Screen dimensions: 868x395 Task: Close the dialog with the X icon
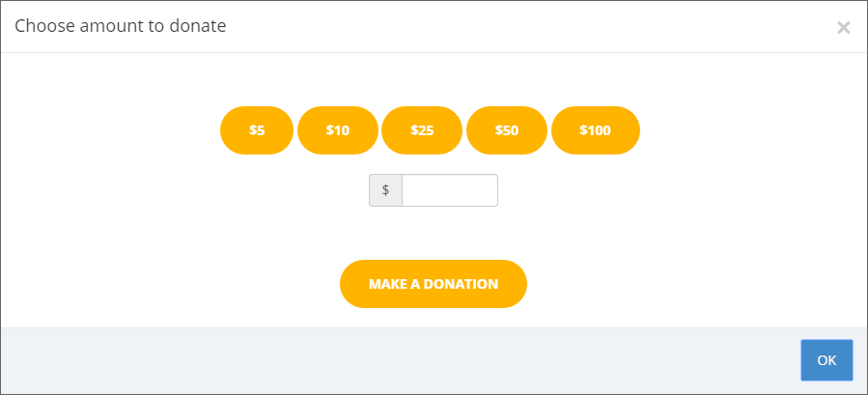point(843,28)
